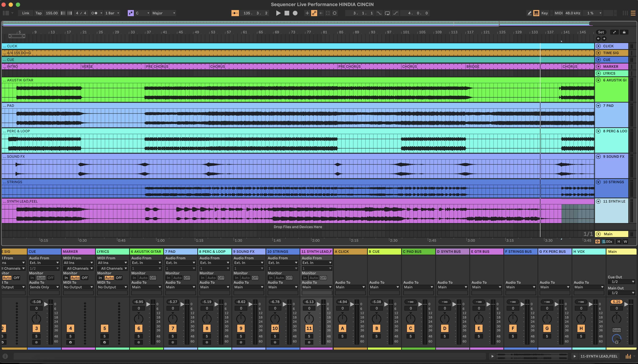
Task: Enable the Punch-Out switch icon
Action: point(396,13)
